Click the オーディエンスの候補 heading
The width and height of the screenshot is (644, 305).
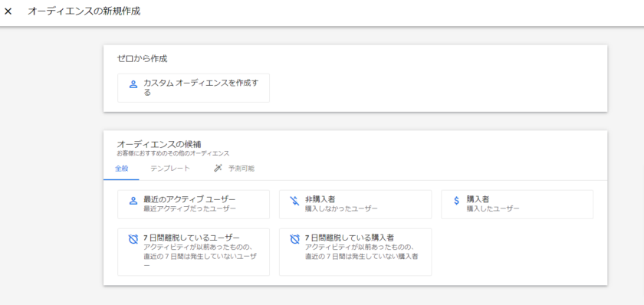159,145
